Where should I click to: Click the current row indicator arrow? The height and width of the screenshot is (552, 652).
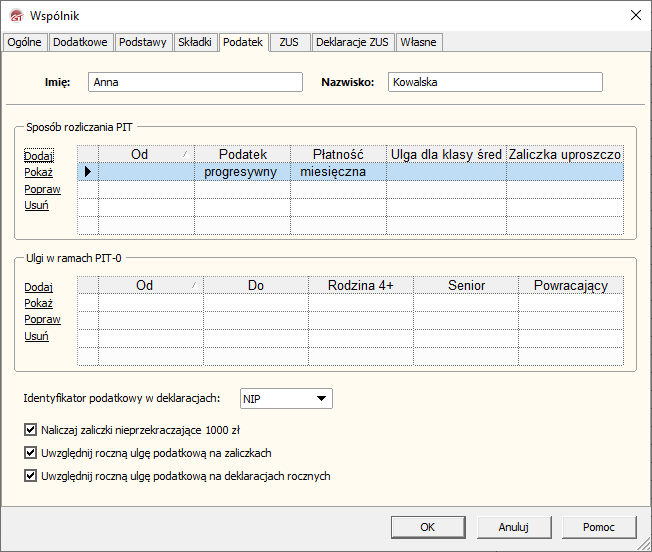tap(88, 172)
